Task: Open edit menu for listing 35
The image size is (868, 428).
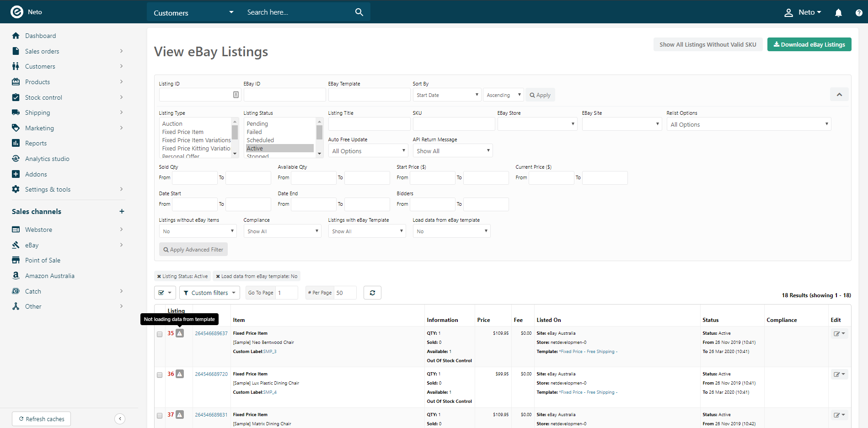Action: [840, 333]
